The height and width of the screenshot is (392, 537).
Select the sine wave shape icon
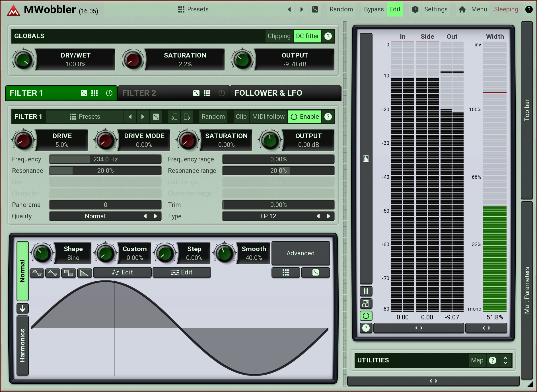point(37,273)
